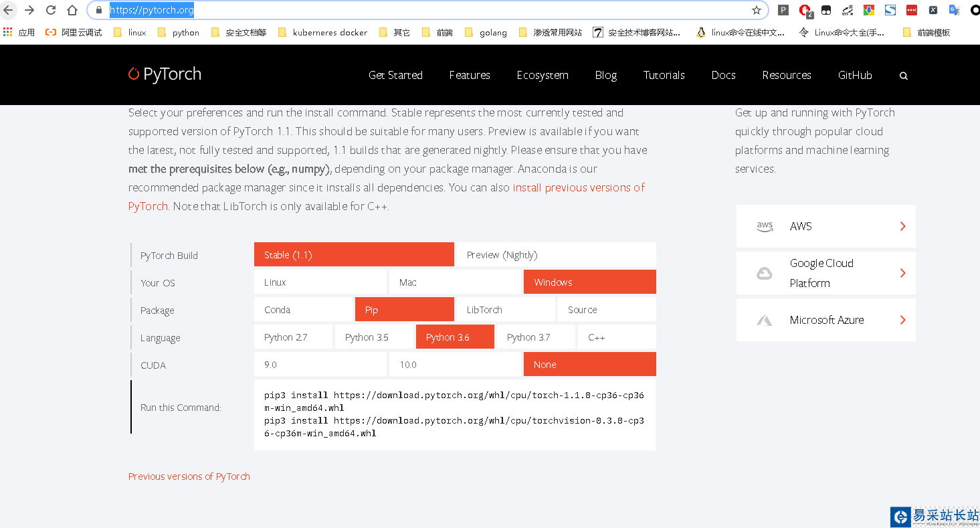The image size is (980, 528).
Task: Reload the pytorch.org page
Action: [x=51, y=10]
